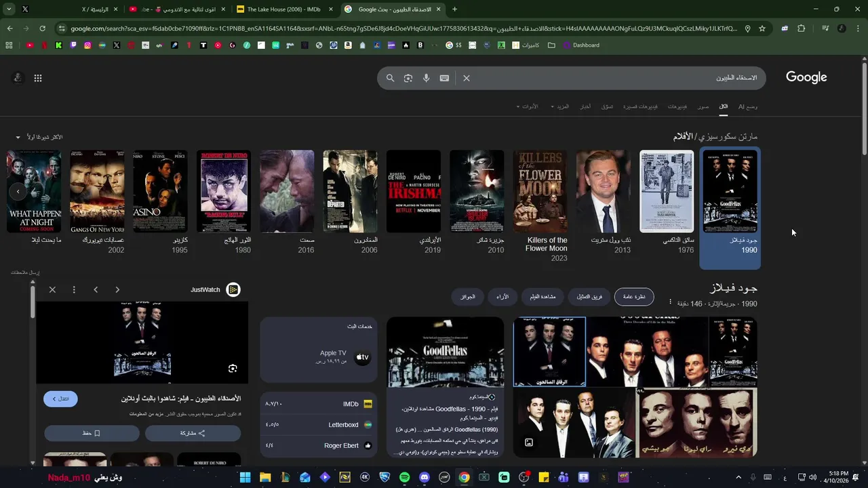The image size is (868, 488).
Task: Open the Letterboxd rating link
Action: pos(319,425)
